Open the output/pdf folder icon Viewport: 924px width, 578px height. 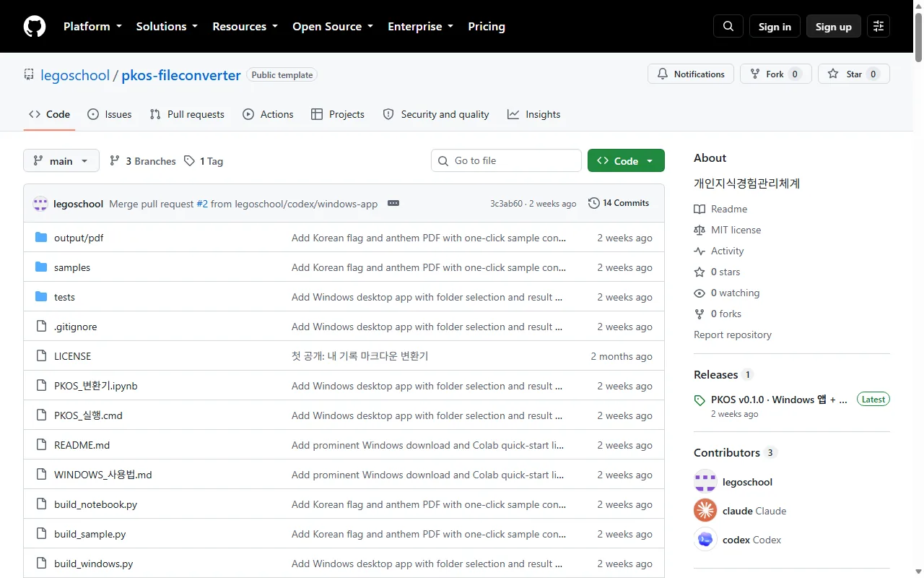pos(41,238)
